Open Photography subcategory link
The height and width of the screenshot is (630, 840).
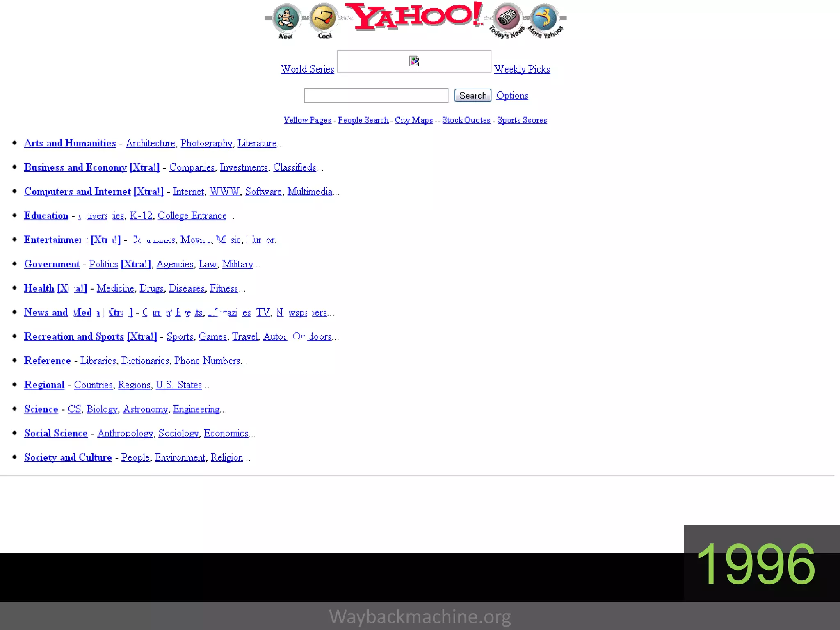[206, 143]
